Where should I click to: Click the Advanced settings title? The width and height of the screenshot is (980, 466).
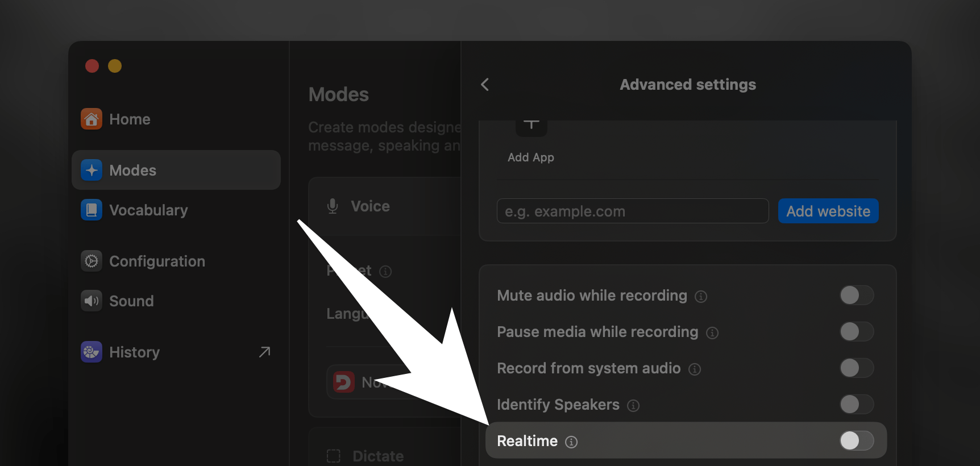[x=688, y=85]
